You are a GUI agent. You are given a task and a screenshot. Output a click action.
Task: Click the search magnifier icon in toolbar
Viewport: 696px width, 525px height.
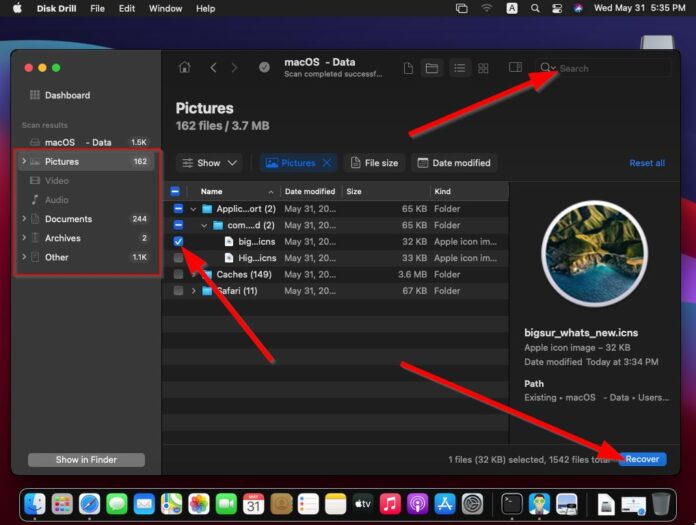546,68
